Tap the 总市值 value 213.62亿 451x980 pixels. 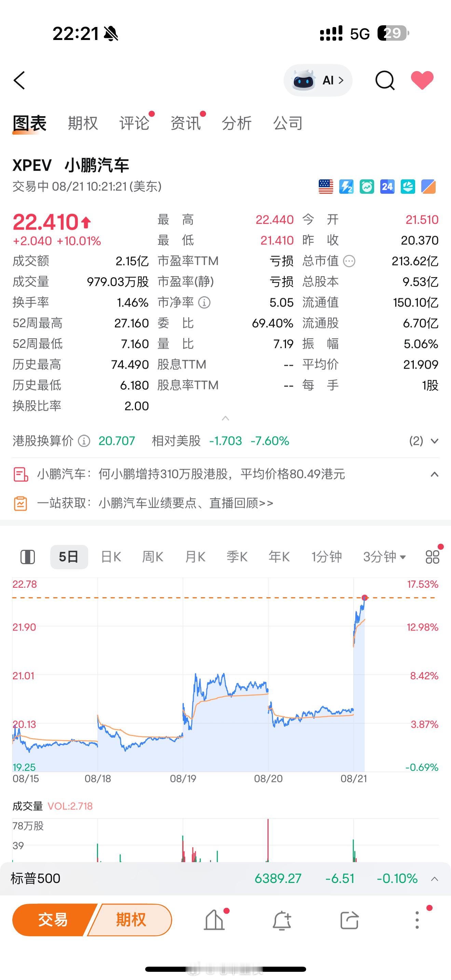click(415, 261)
